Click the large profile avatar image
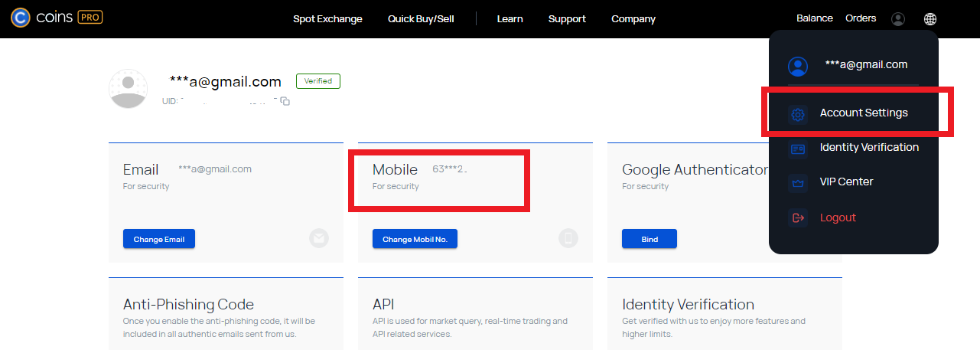980x350 pixels. click(x=129, y=88)
